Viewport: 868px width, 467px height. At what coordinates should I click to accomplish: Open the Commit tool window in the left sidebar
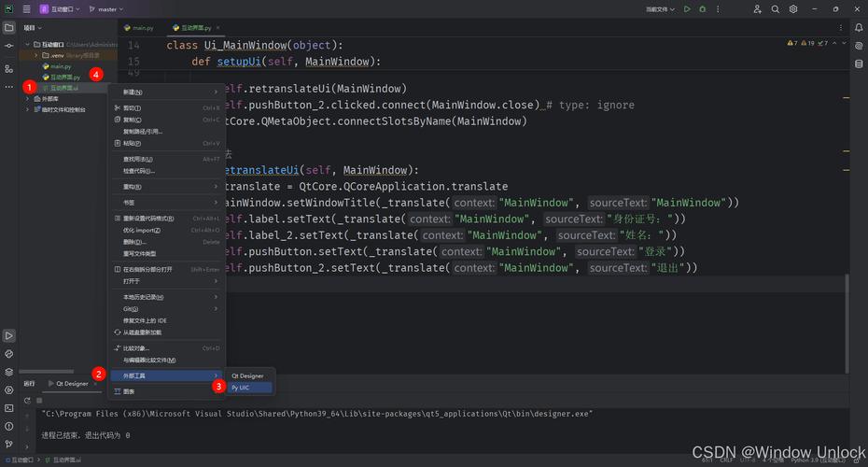tap(9, 45)
